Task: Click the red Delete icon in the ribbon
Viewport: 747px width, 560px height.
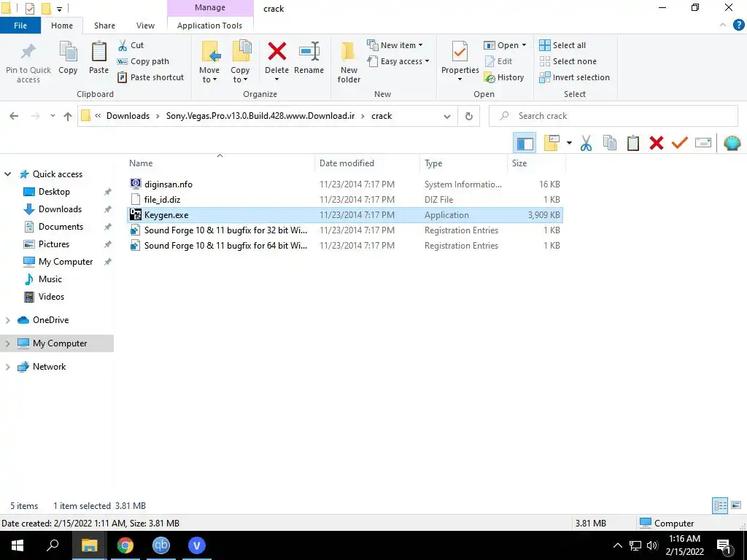Action: [276, 51]
